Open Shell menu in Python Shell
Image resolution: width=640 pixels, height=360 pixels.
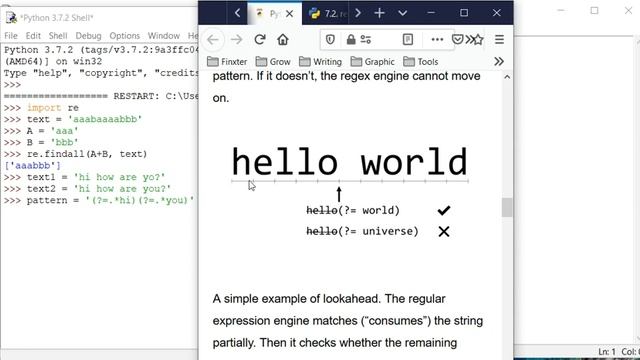pyautogui.click(x=58, y=36)
